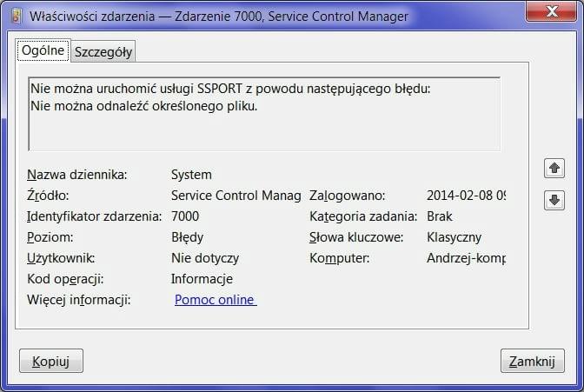This screenshot has width=584, height=392.
Task: Select the Ogólne tab
Action: (43, 50)
